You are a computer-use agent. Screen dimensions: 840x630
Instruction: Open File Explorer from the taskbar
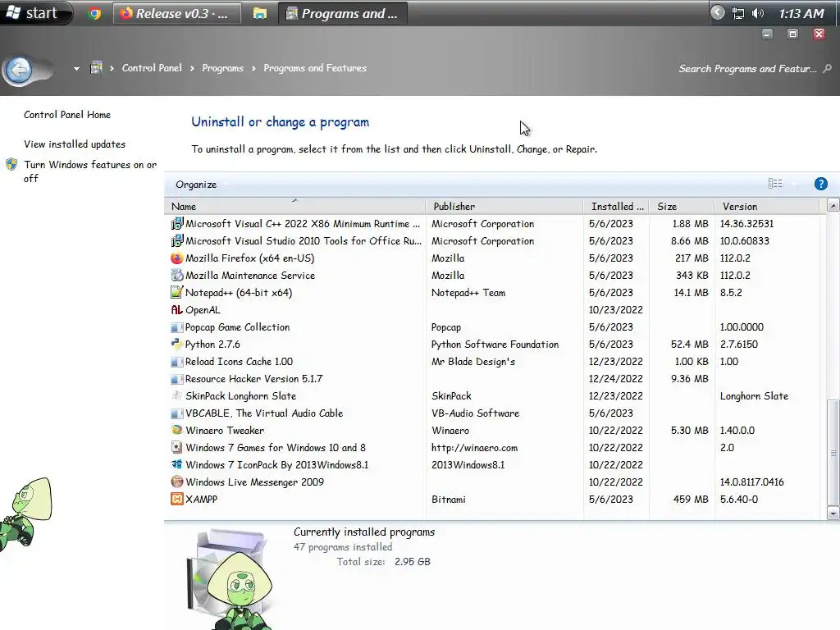tap(260, 13)
